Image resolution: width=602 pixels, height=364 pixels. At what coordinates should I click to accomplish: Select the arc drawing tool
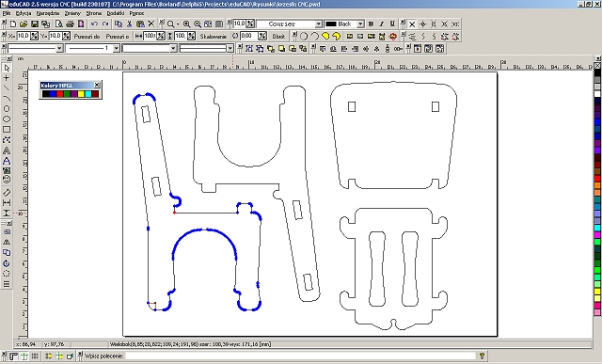[x=7, y=99]
